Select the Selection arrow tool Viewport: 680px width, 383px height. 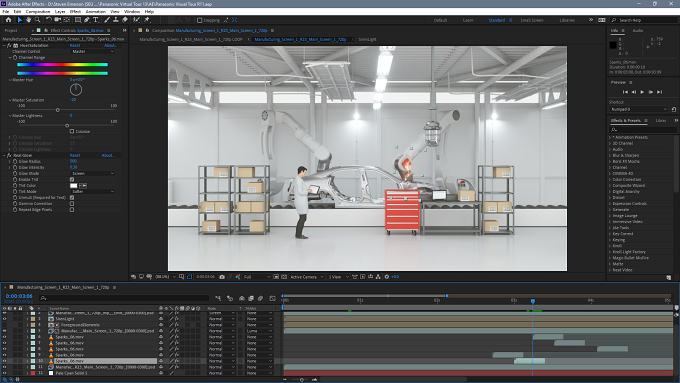click(20, 20)
